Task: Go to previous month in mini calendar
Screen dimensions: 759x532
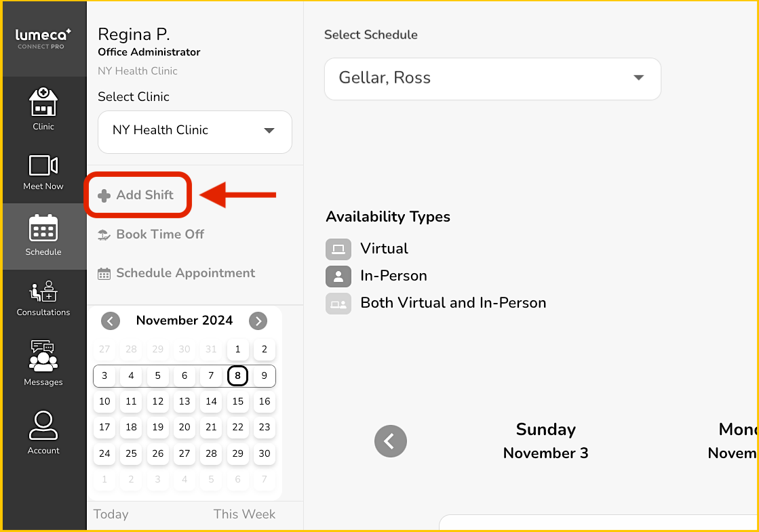Action: point(111,321)
